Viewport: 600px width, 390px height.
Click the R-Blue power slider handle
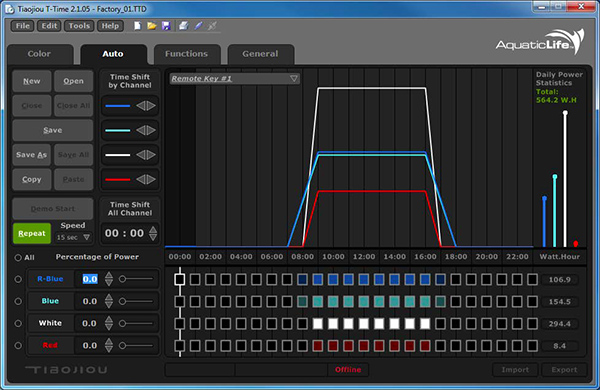(x=122, y=279)
